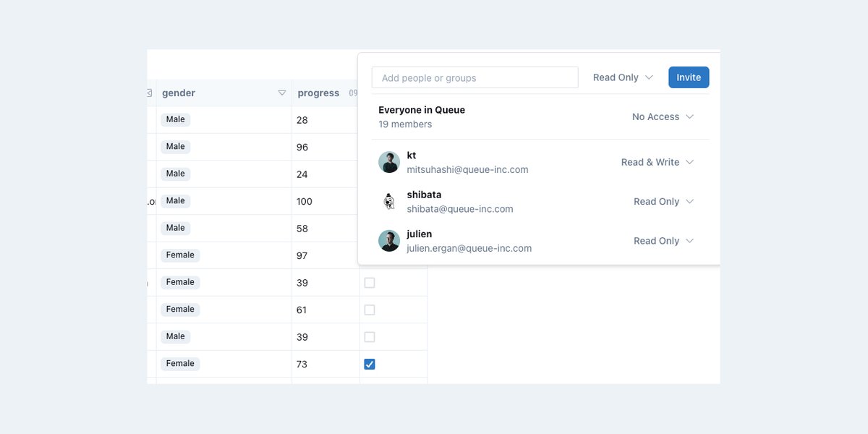The width and height of the screenshot is (868, 434).
Task: Click the gender column filter triangle icon
Action: 282,93
